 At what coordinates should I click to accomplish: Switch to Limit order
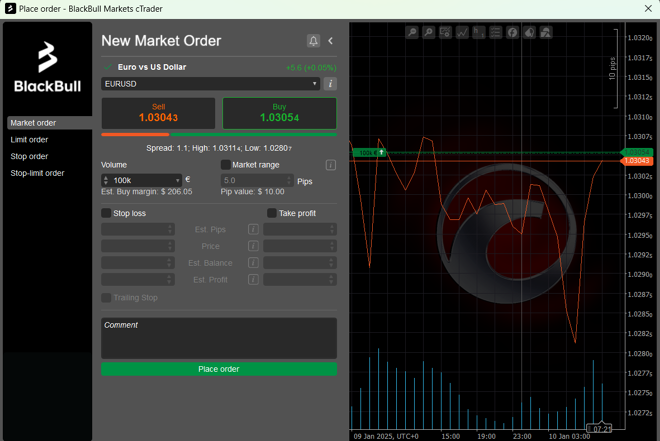(29, 140)
